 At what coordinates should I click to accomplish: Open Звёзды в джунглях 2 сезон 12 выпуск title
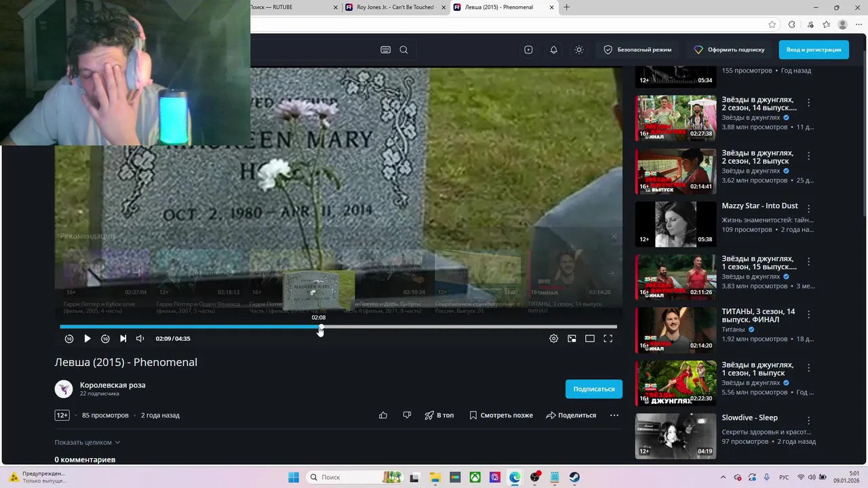[757, 157]
